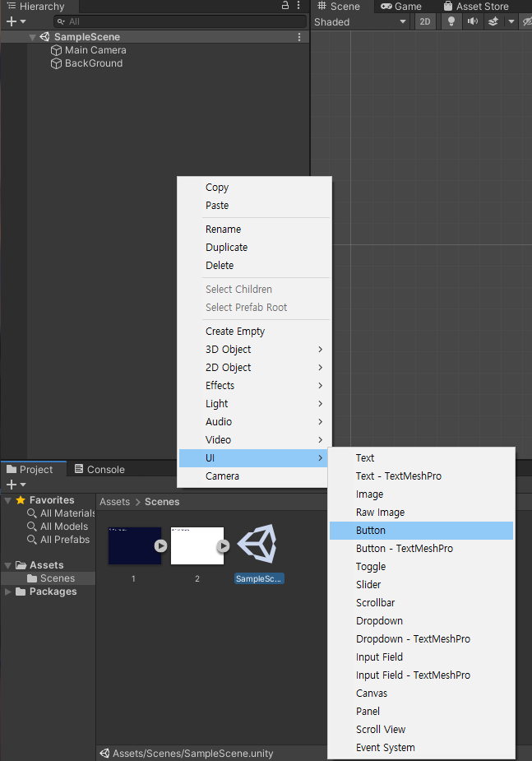The width and height of the screenshot is (532, 761).
Task: Click the SampleScene Unity icon in Hierarchy
Action: 44,37
